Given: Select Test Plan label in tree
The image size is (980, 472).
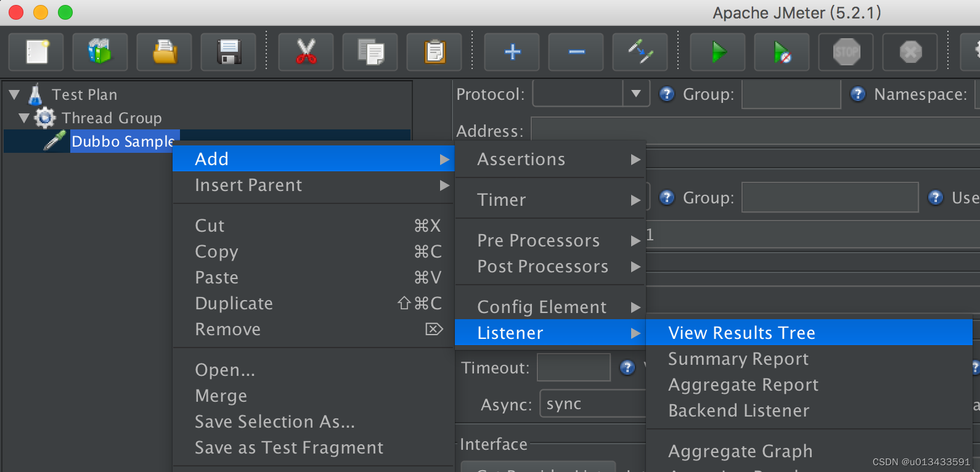Looking at the screenshot, I should point(84,94).
